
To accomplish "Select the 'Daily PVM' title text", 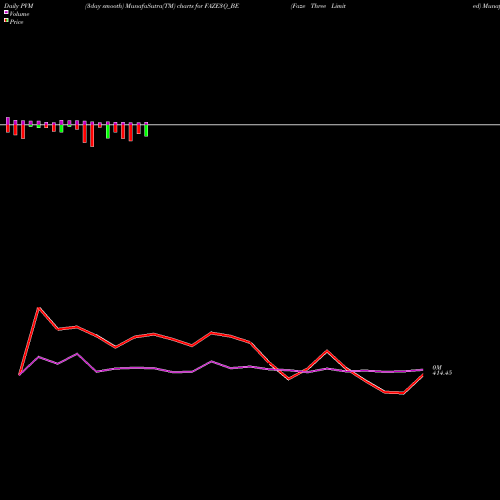I will pyautogui.click(x=19, y=6).
